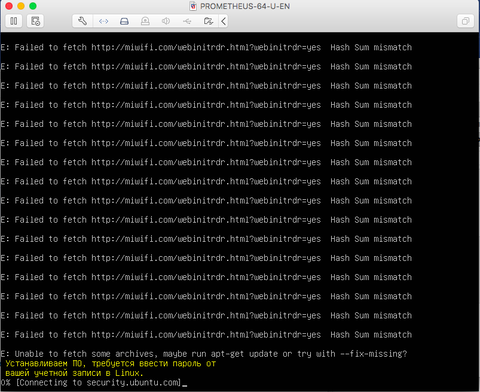Click the shared folders icon
This screenshot has height=392, width=480.
pyautogui.click(x=208, y=21)
